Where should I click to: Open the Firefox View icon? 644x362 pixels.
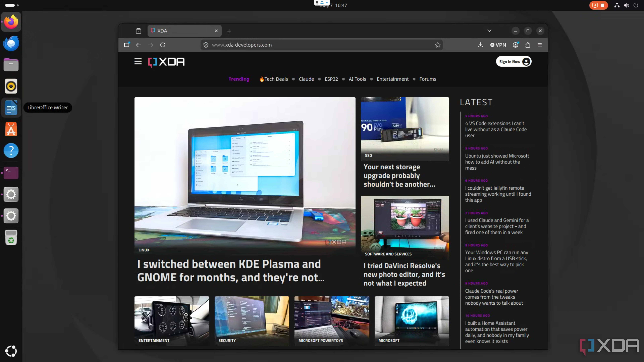tap(138, 31)
